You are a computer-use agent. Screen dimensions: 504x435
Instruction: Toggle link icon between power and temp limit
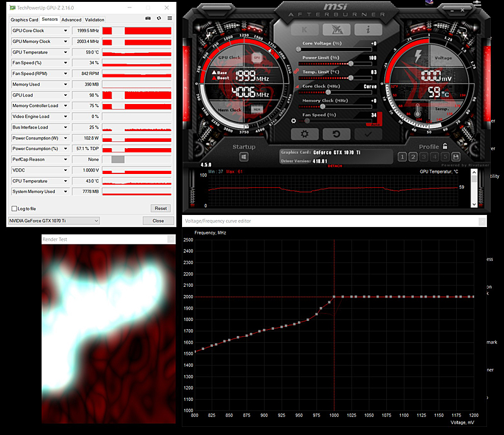click(x=296, y=71)
